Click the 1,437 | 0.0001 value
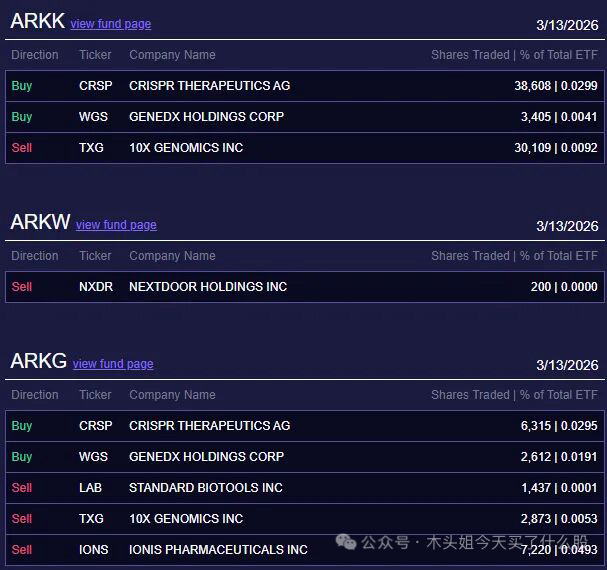607x570 pixels. (559, 488)
